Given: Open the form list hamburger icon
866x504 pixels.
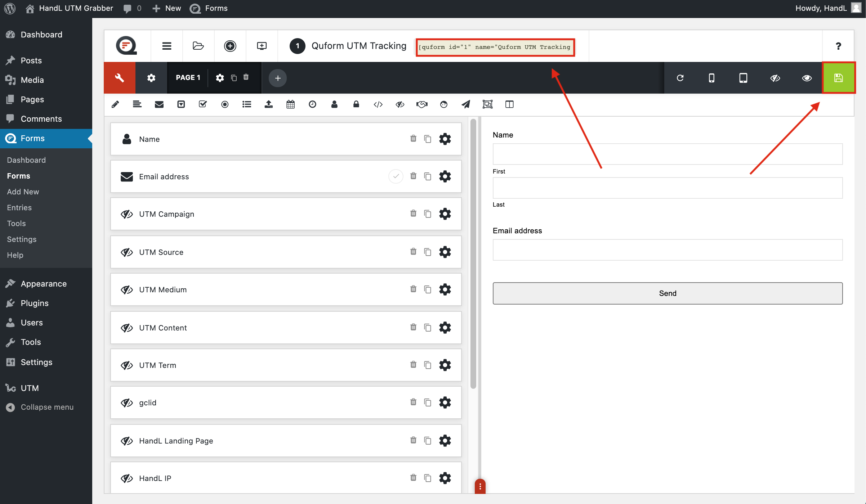Looking at the screenshot, I should [x=166, y=46].
